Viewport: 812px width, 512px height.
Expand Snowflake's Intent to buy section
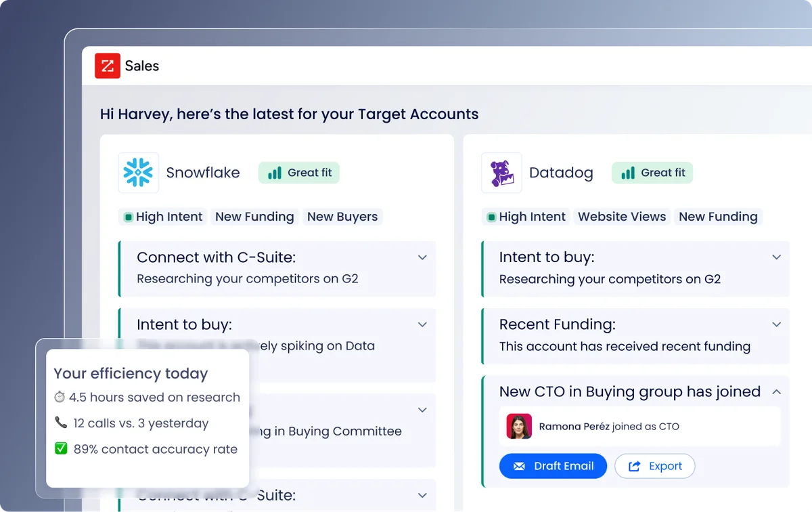click(x=422, y=324)
